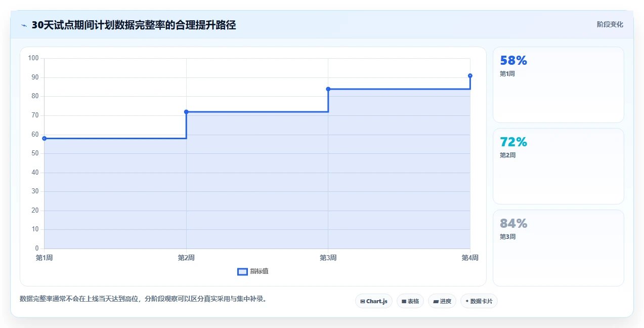Click the 84% value text
Viewport: 644px width, 328px height.
point(513,224)
